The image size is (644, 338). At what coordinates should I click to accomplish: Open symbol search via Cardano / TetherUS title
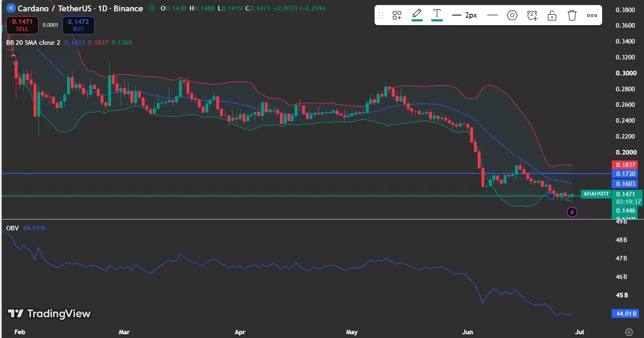[80, 8]
